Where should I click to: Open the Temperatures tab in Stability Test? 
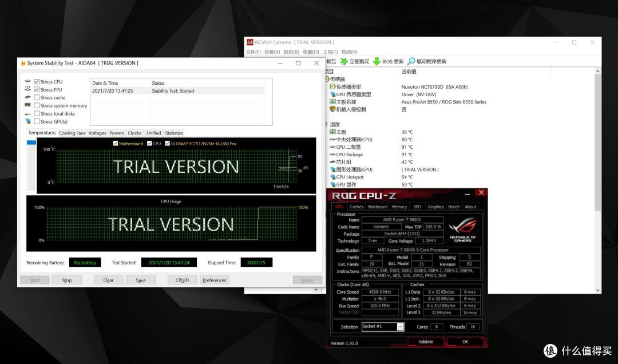tap(42, 133)
